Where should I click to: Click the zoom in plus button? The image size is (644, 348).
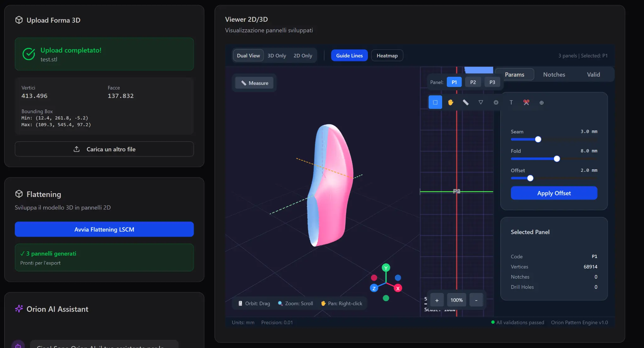[x=436, y=300]
